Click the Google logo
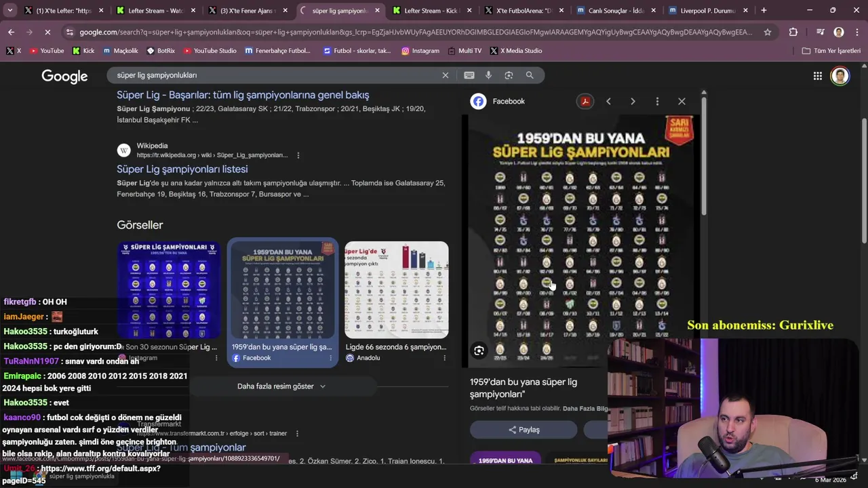The image size is (868, 488). tap(64, 76)
